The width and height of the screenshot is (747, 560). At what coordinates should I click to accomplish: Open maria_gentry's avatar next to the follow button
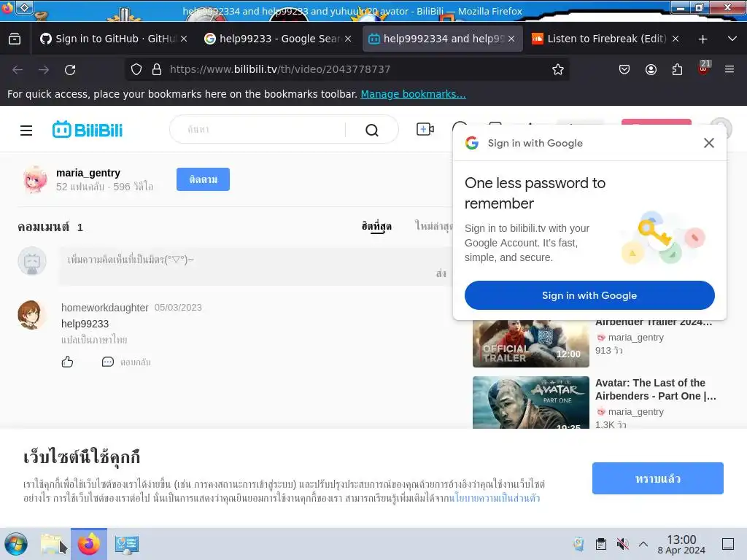35,179
